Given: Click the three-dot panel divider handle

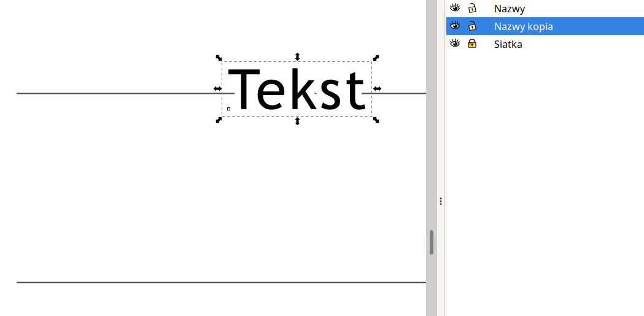Looking at the screenshot, I should point(441,201).
